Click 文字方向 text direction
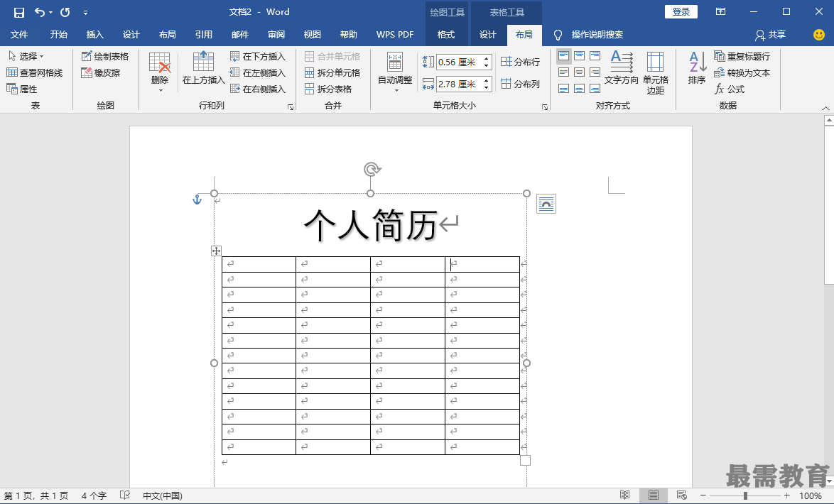The width and height of the screenshot is (834, 504). point(622,67)
